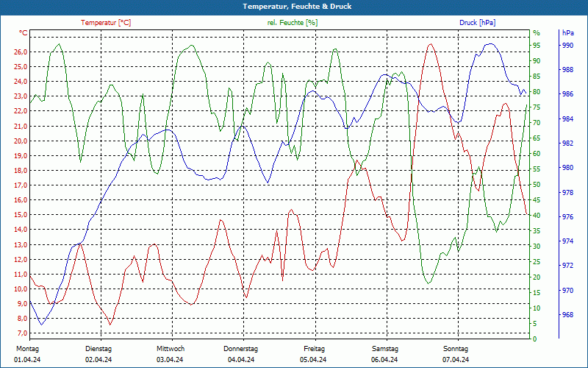Click the "5" humidity axis value

(x=535, y=324)
